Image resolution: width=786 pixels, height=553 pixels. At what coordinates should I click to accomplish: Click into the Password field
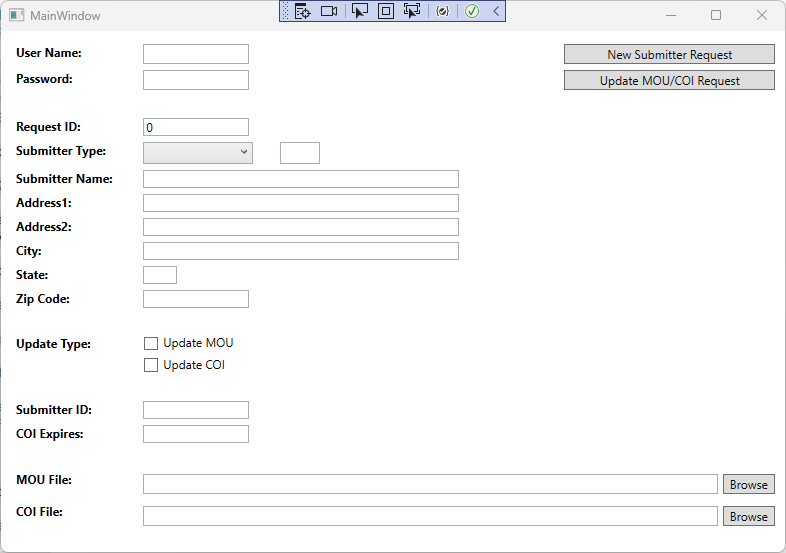196,80
